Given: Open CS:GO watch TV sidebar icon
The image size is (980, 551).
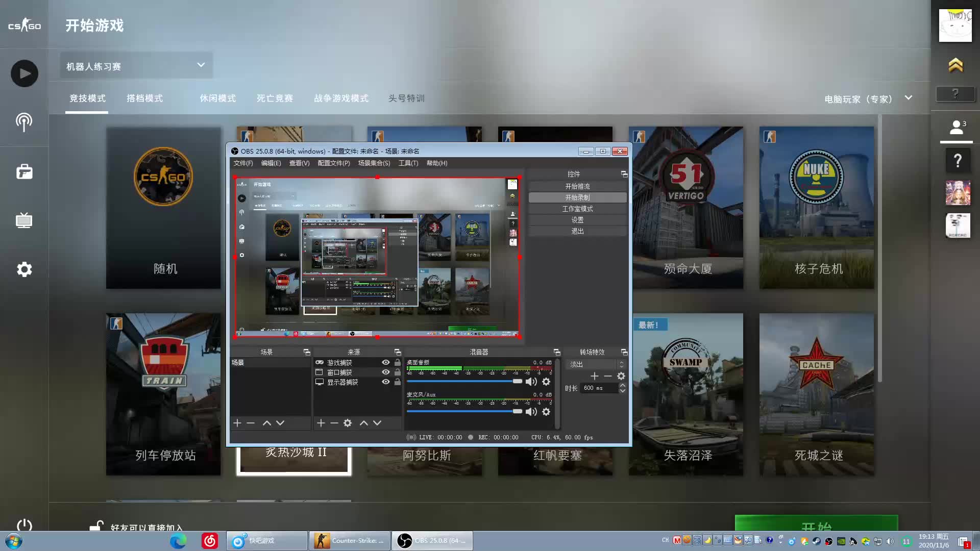Looking at the screenshot, I should [24, 220].
